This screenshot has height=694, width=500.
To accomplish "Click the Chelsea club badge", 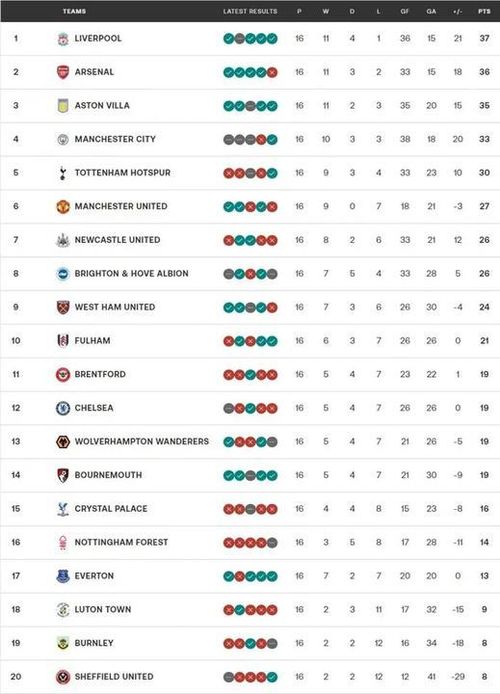I will (63, 408).
